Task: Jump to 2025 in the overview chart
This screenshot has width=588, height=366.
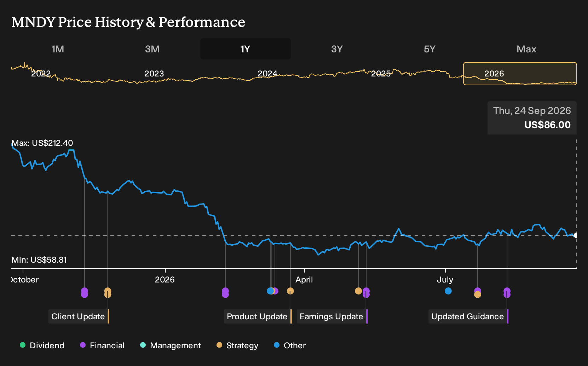Action: (x=381, y=74)
